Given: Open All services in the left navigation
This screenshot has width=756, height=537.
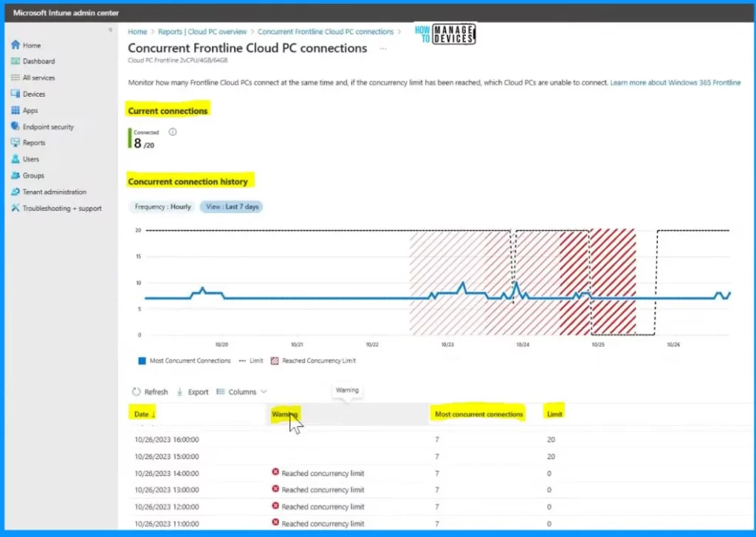Looking at the screenshot, I should [x=38, y=77].
